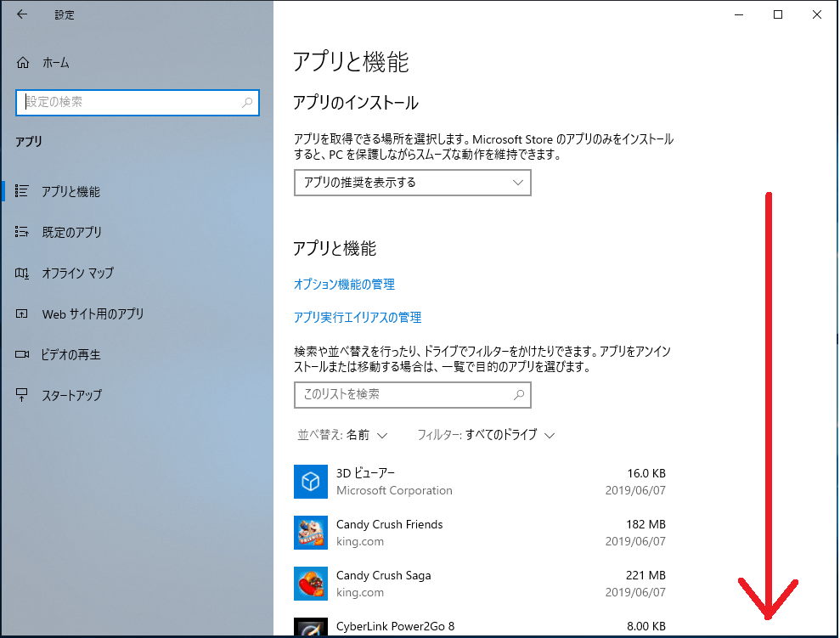
Task: Open the アプリの推奨を表示する dropdown
Action: pyautogui.click(x=412, y=183)
